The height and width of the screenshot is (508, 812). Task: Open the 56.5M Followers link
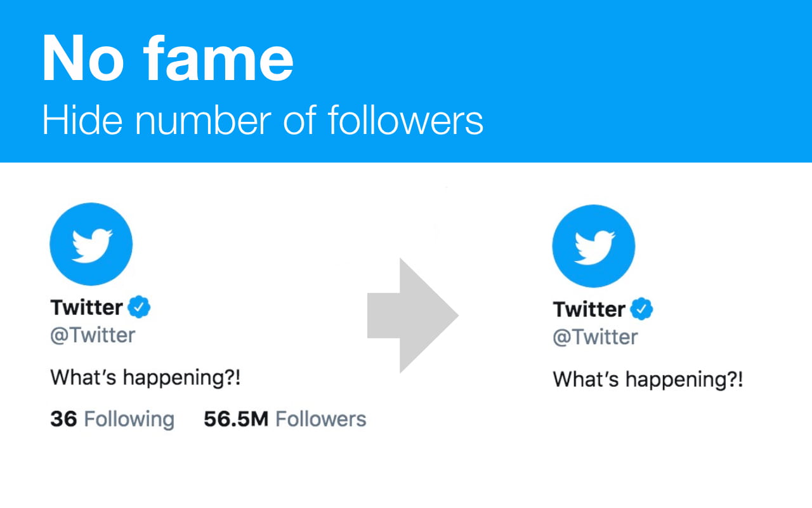(x=285, y=419)
